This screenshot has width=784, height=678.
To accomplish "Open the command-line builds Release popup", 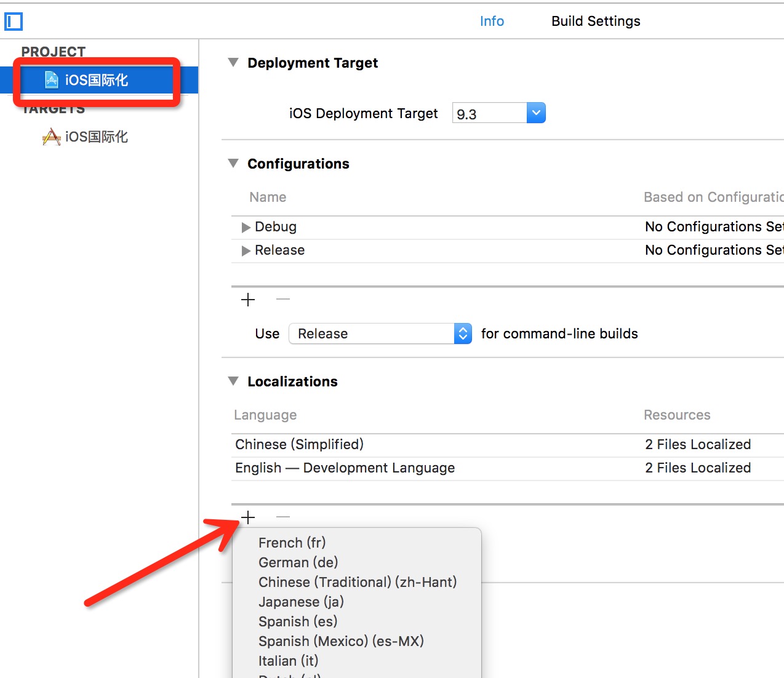I will pos(380,333).
